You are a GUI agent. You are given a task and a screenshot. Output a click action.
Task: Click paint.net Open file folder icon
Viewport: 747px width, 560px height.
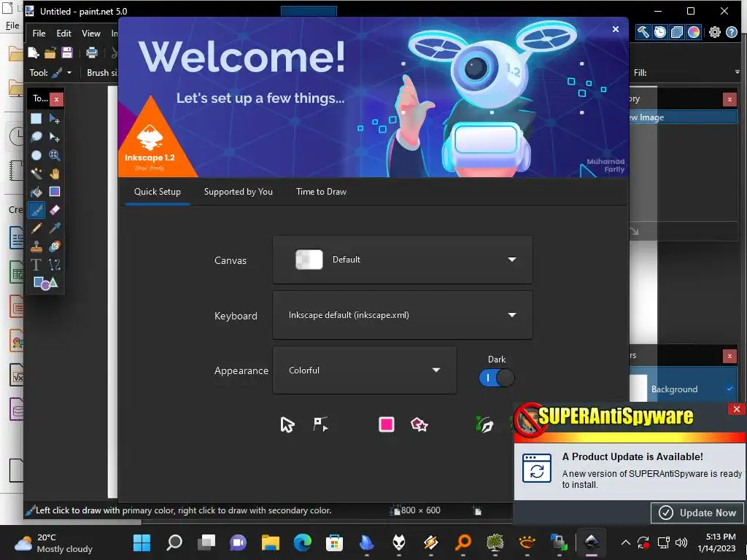tap(50, 52)
